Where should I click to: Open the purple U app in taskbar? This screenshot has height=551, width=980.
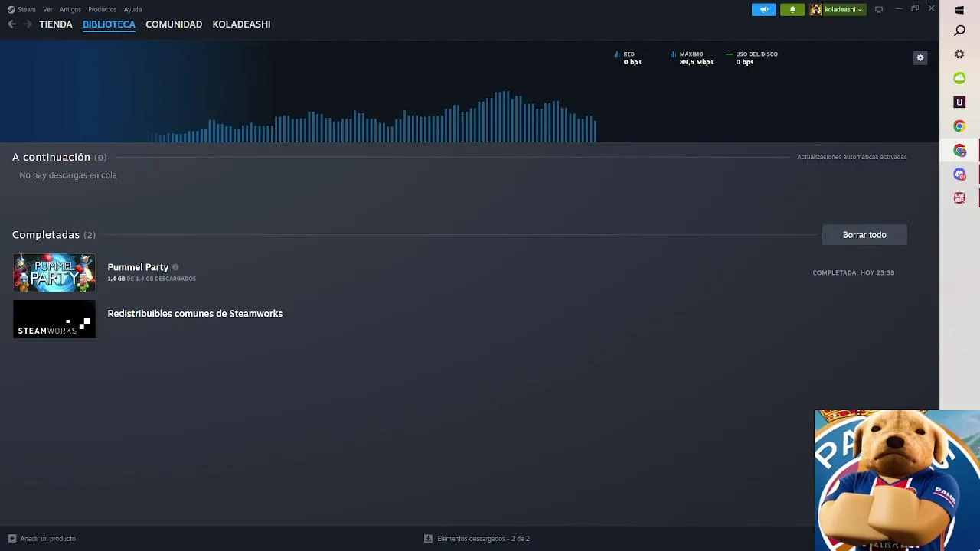pos(959,102)
